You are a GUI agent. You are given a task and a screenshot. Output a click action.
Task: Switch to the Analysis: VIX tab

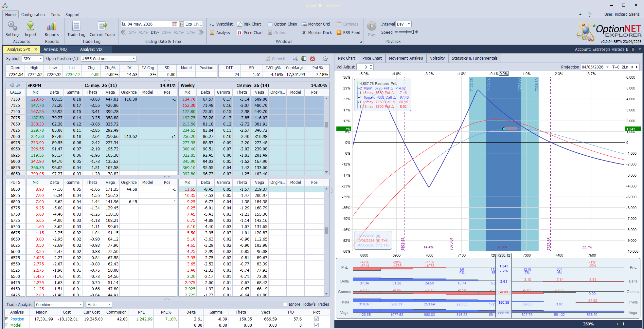point(91,49)
